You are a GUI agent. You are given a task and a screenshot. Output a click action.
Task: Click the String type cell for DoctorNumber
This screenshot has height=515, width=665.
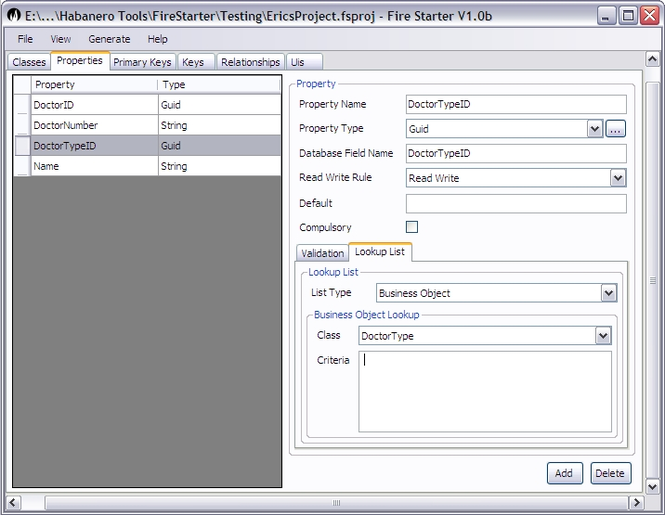tap(220, 125)
